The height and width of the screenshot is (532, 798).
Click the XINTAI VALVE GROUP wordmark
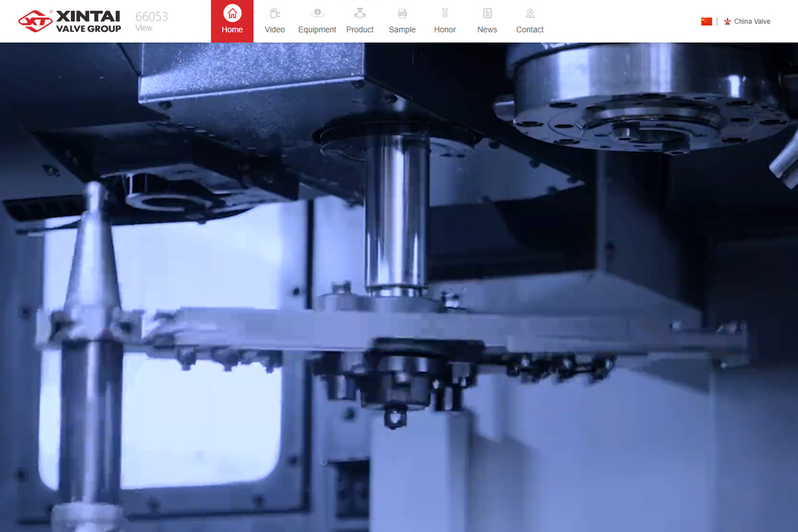coord(88,21)
